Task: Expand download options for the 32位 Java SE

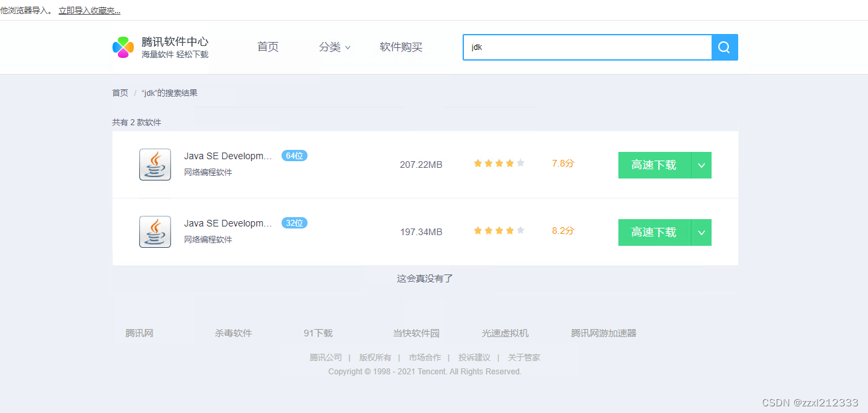Action: [x=702, y=232]
